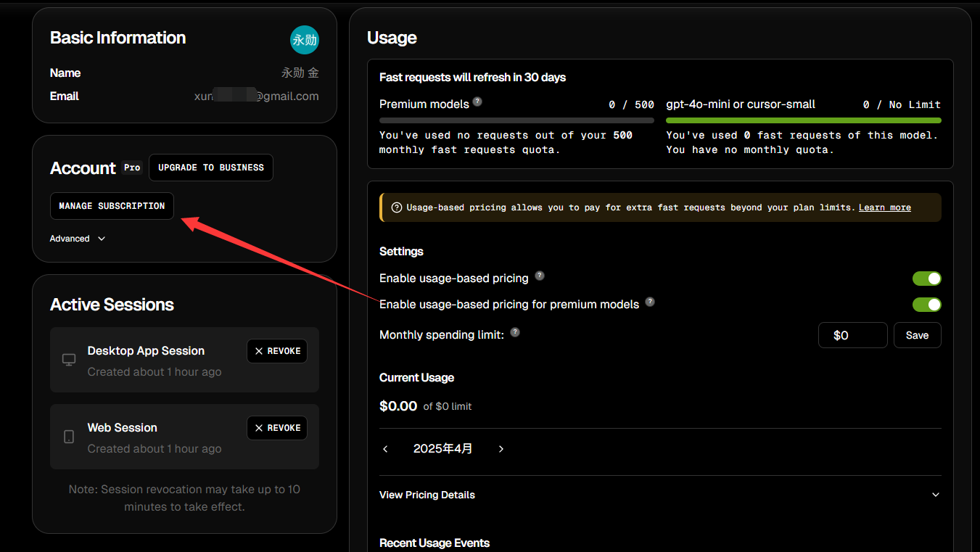The height and width of the screenshot is (552, 980).
Task: Click the Desktop App Session monitor icon
Action: [69, 360]
